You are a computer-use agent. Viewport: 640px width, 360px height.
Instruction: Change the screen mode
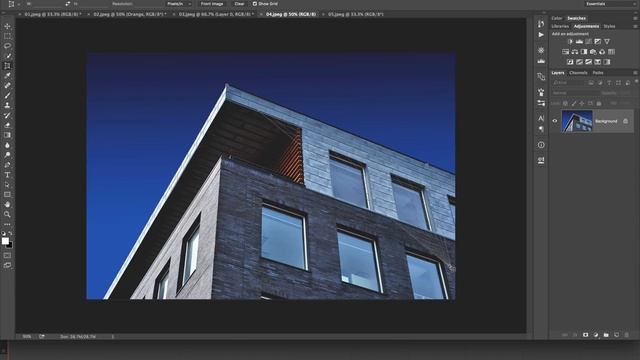click(x=7, y=266)
